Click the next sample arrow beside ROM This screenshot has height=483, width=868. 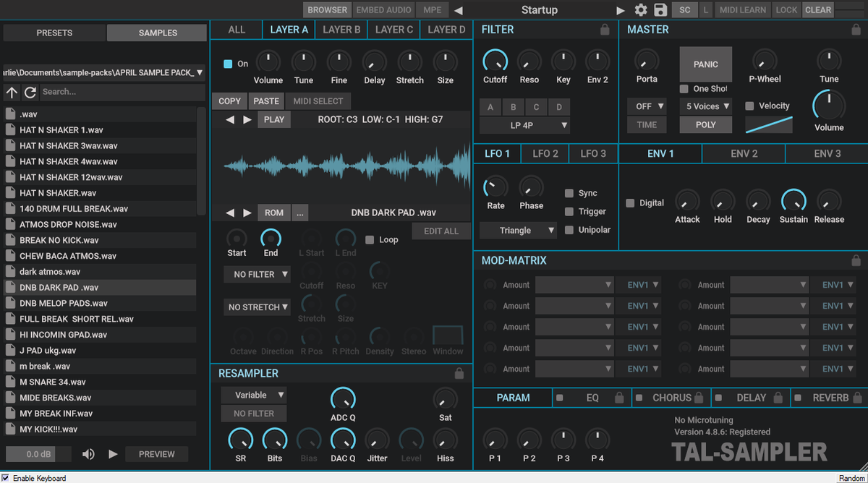pyautogui.click(x=247, y=213)
